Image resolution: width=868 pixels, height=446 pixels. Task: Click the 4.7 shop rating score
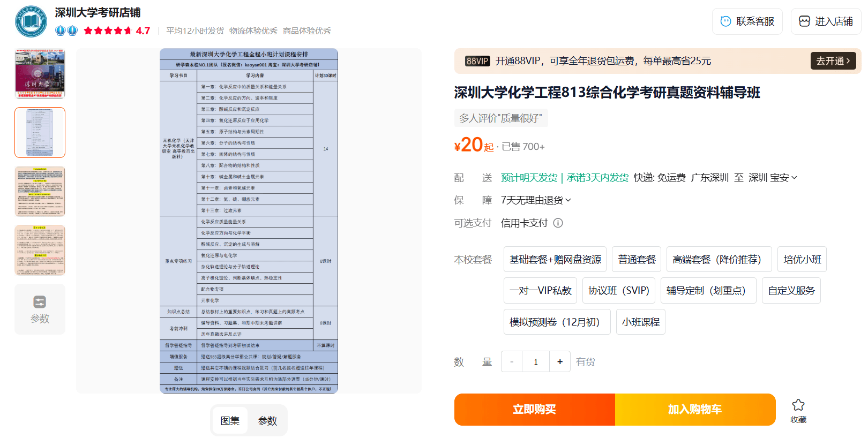point(143,31)
